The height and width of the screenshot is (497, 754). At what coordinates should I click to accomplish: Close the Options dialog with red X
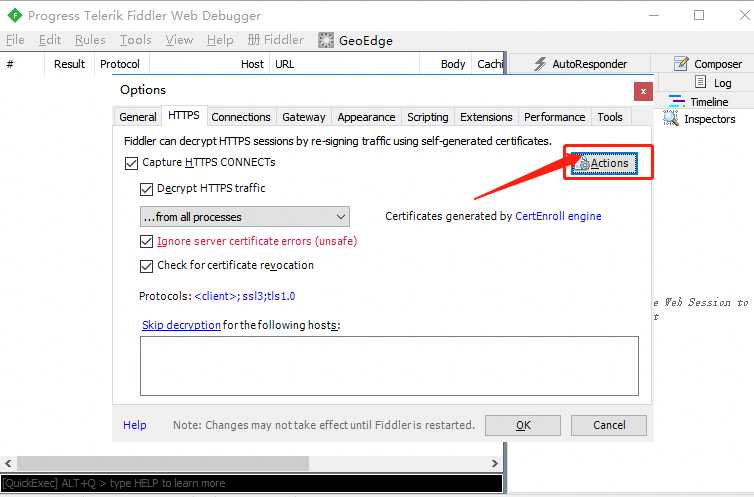(643, 91)
